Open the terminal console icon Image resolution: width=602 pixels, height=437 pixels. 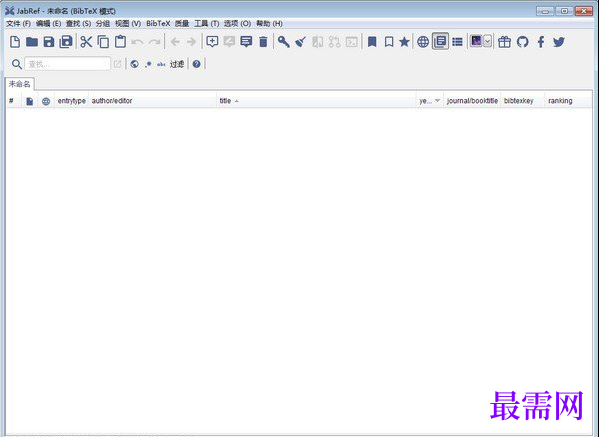point(352,42)
